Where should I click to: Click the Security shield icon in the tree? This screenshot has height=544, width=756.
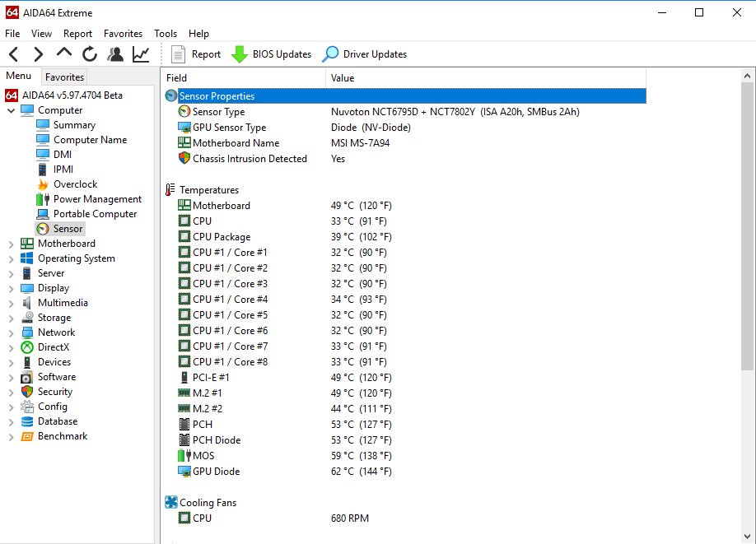coord(27,392)
